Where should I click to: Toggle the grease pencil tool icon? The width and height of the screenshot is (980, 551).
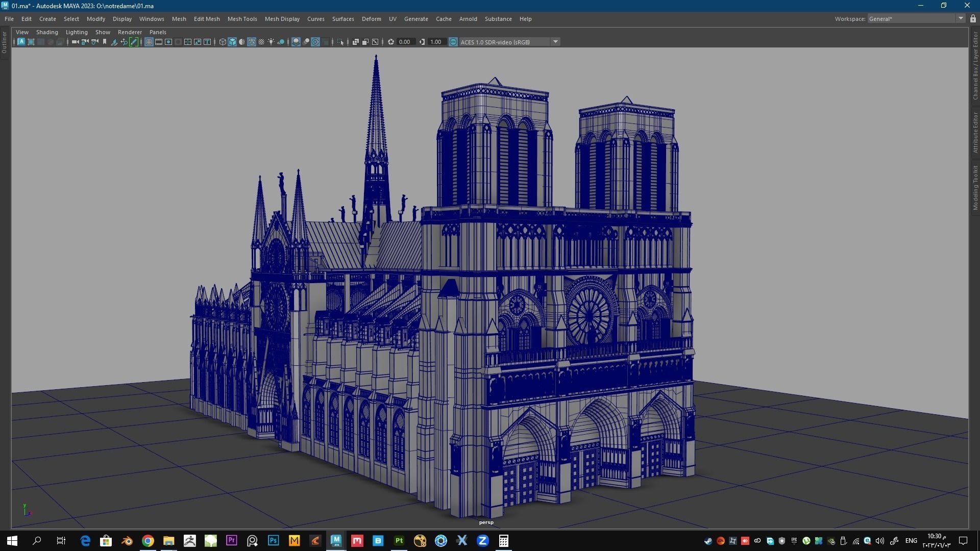click(134, 42)
